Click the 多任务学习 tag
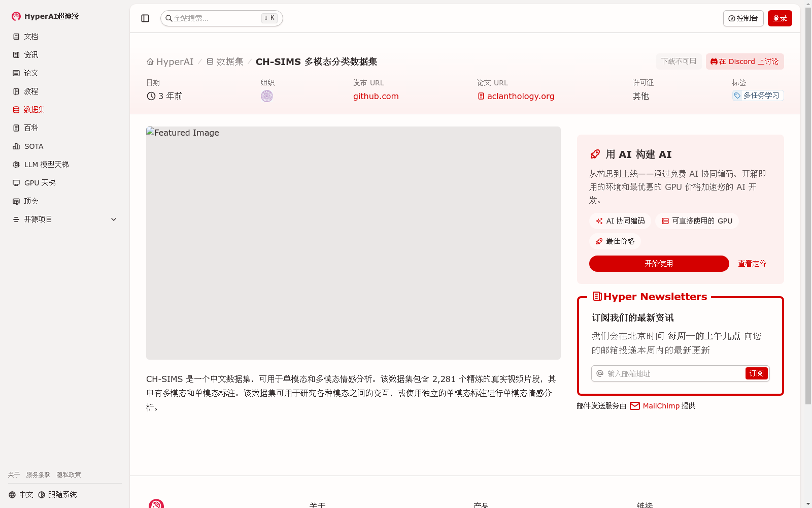This screenshot has width=812, height=508. click(758, 96)
